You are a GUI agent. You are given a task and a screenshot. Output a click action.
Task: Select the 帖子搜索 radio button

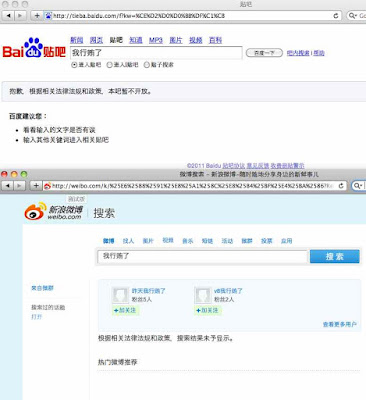[x=146, y=65]
